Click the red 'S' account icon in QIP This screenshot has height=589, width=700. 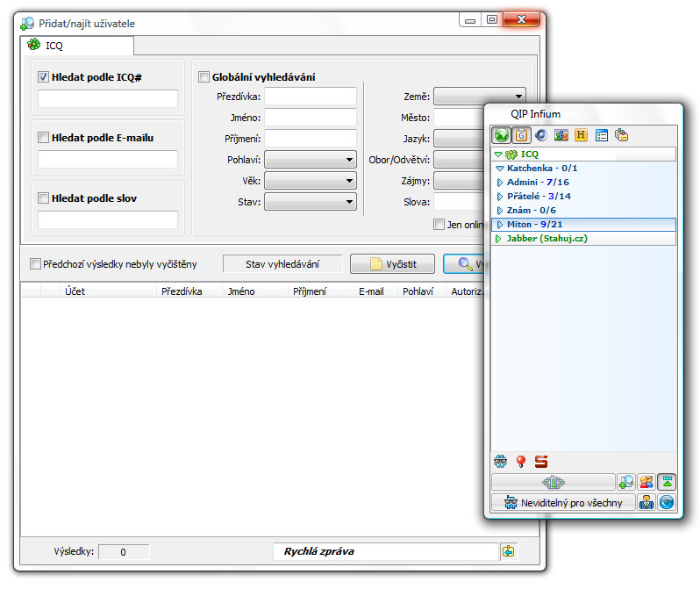[541, 461]
